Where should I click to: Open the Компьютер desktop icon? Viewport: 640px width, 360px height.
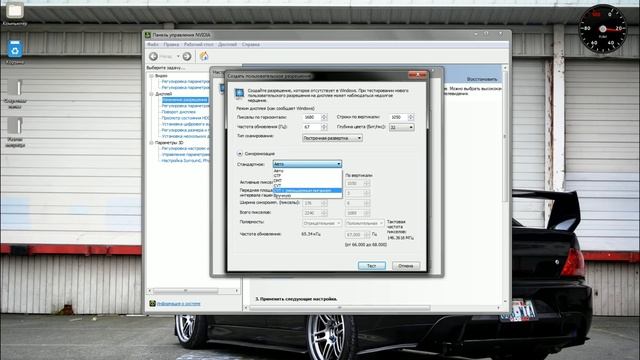click(15, 14)
